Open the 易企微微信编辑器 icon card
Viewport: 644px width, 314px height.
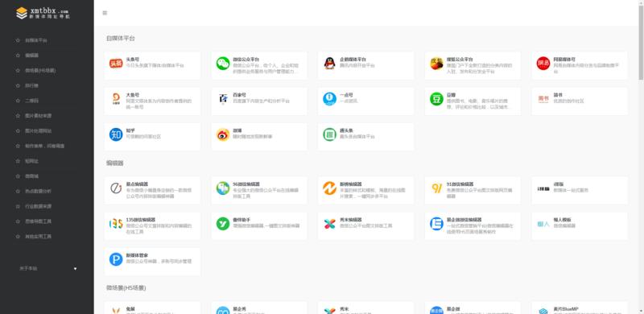point(473,226)
